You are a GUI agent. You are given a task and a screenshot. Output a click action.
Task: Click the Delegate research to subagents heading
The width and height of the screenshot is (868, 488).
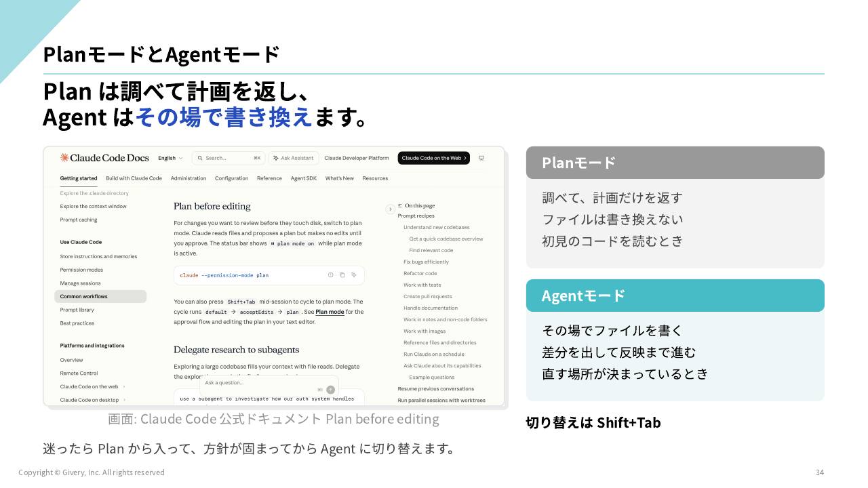237,350
